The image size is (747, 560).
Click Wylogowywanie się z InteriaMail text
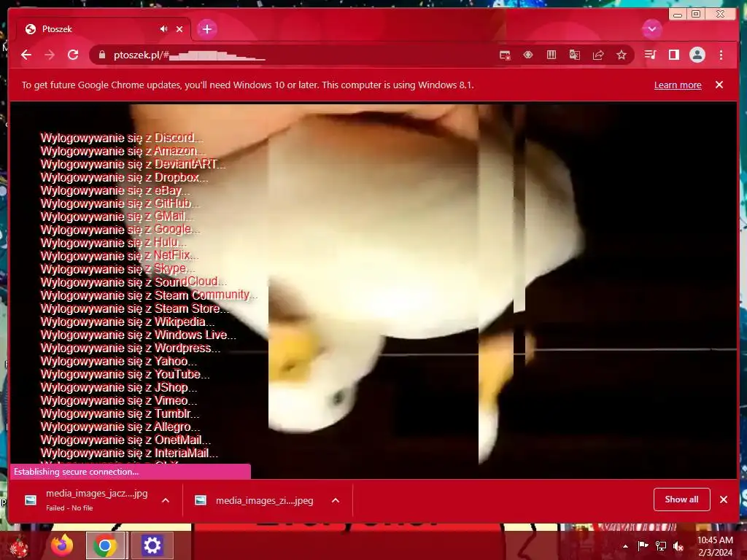[x=129, y=454]
